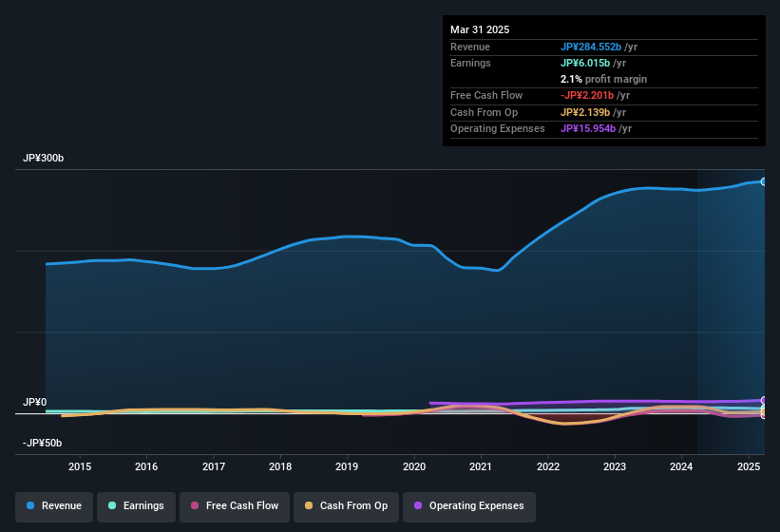
Task: Click the 2019 x-axis label
Action: (x=347, y=466)
